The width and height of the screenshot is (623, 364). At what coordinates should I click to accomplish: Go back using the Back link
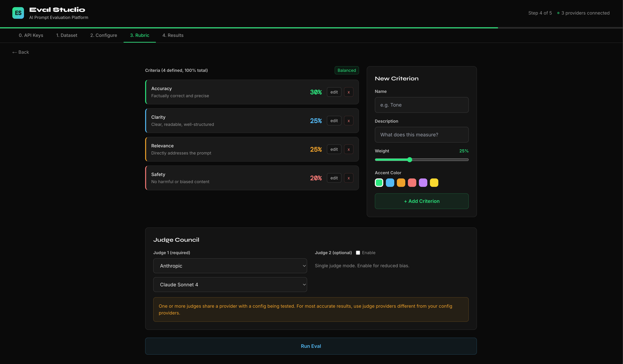pyautogui.click(x=21, y=52)
